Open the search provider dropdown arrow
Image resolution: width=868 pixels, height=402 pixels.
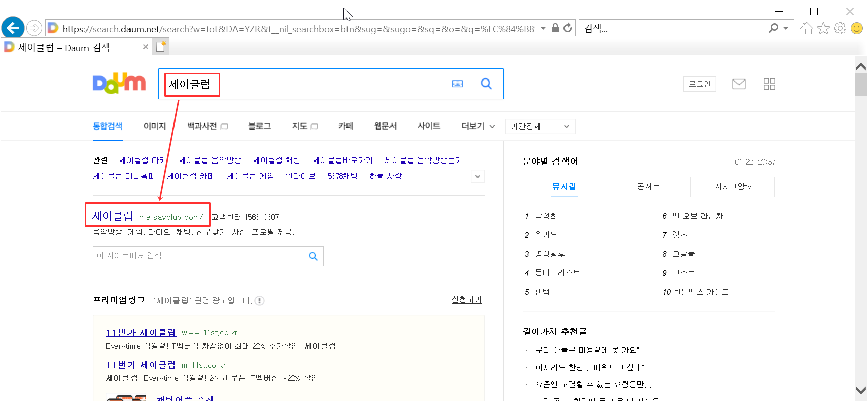pyautogui.click(x=786, y=28)
